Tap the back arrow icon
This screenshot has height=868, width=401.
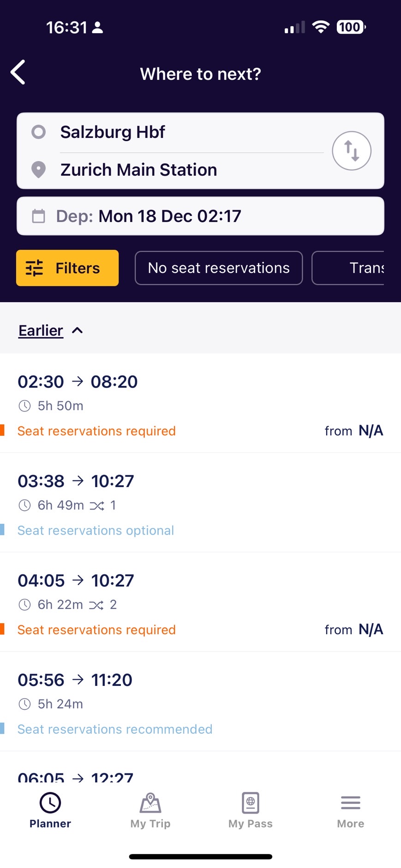[18, 72]
